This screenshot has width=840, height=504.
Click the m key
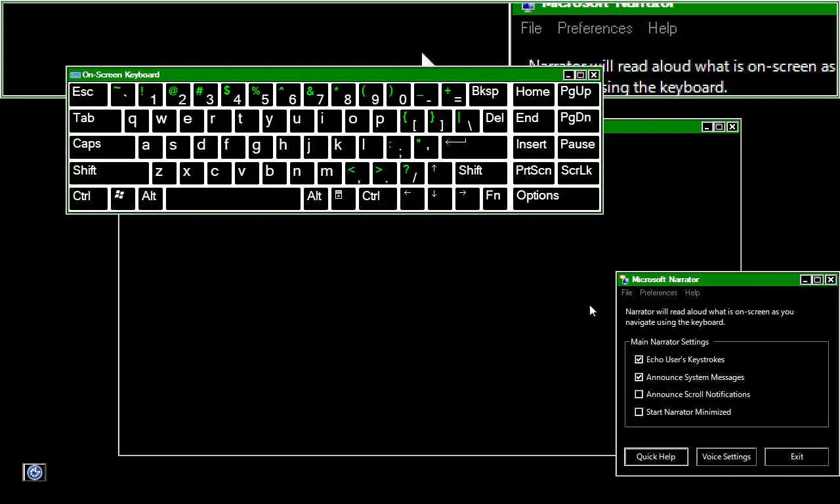click(329, 173)
